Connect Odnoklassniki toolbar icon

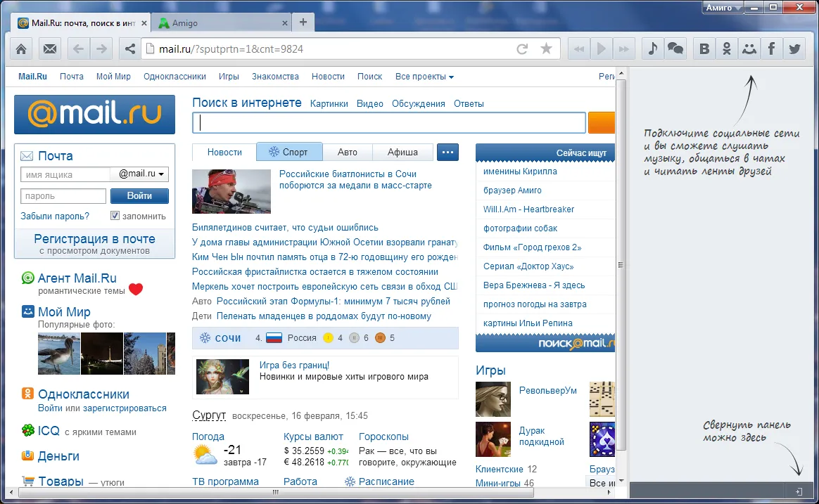point(727,49)
